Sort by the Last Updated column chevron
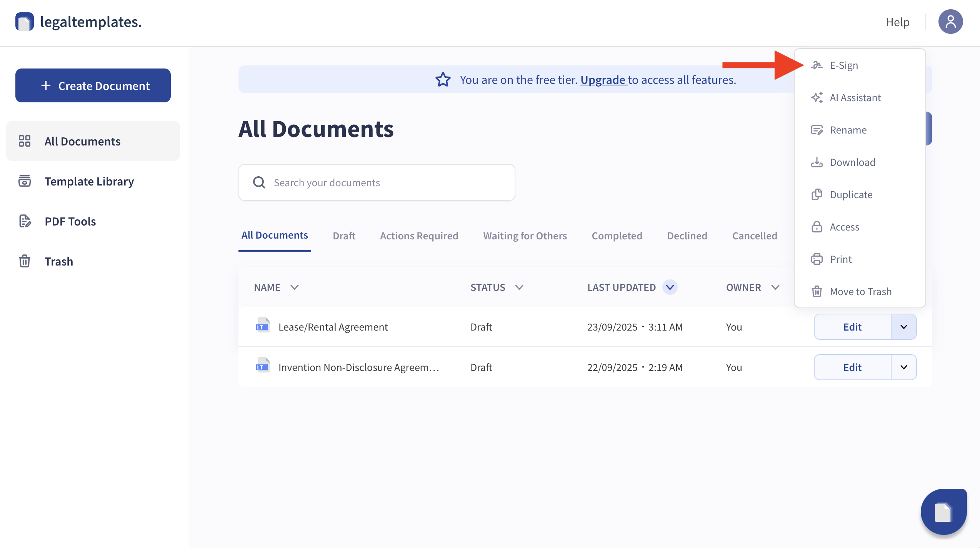This screenshot has width=980, height=548. (x=670, y=287)
